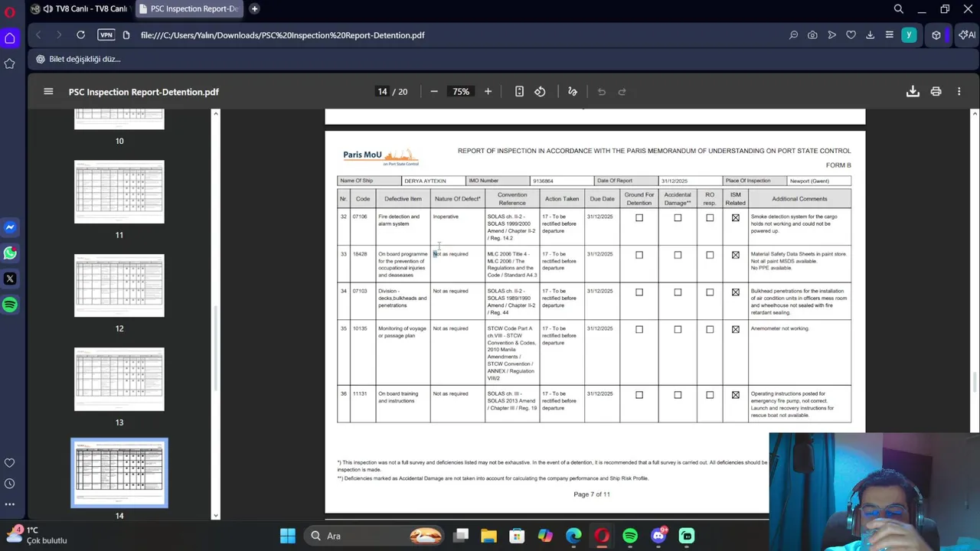
Task: Open the extensions cube icon
Action: click(936, 35)
